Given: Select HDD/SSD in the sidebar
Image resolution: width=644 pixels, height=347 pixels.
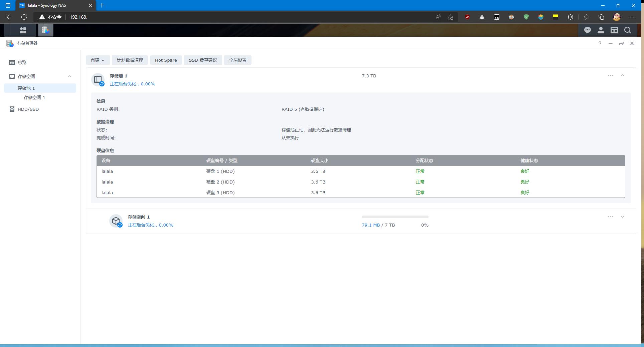Looking at the screenshot, I should coord(28,109).
